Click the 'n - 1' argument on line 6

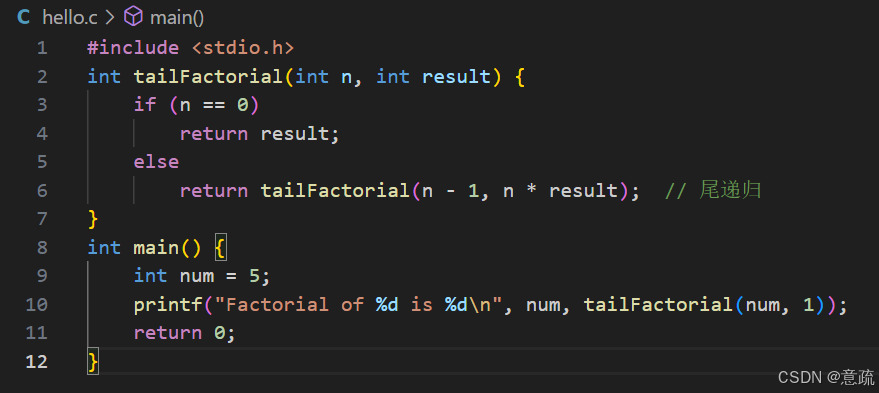tap(450, 191)
